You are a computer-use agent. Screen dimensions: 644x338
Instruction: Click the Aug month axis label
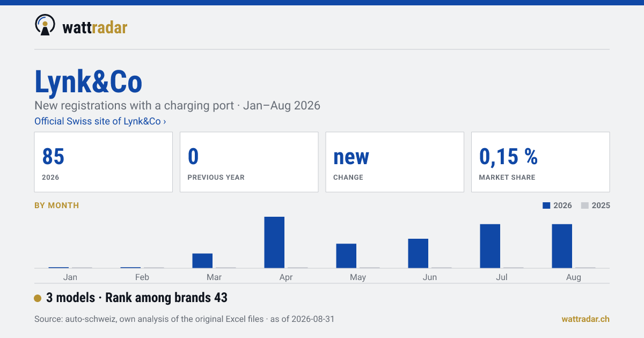click(574, 277)
